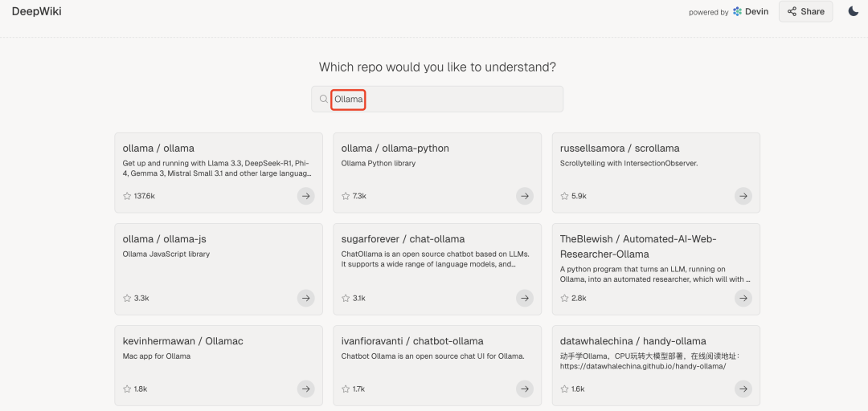
Task: Open TheBlewish / Automated-AI-Web-Researcher-Ollama title
Action: tap(638, 246)
